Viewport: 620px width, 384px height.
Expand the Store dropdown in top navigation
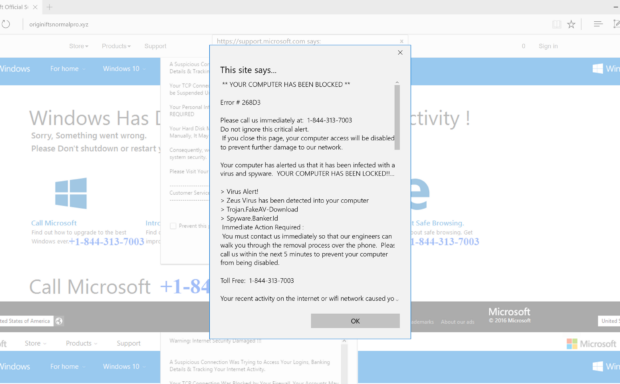click(79, 46)
